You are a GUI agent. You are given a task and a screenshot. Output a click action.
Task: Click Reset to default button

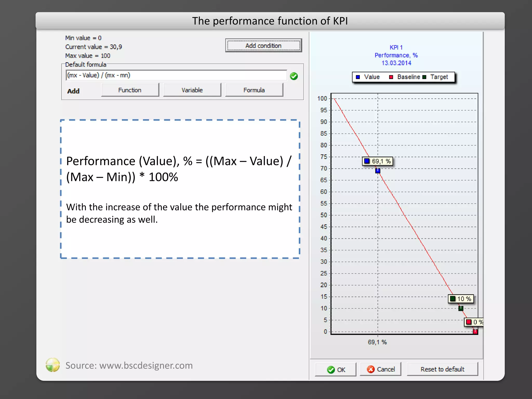[x=442, y=369]
